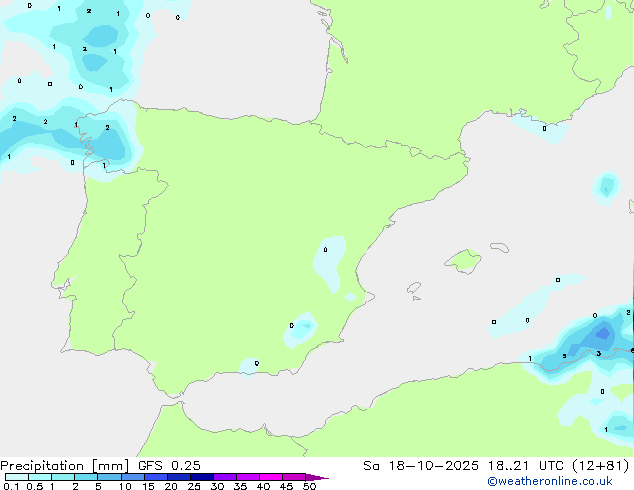The width and height of the screenshot is (634, 490).
Task: Pick the 1–2 mm legend color box
Action: (x=63, y=477)
